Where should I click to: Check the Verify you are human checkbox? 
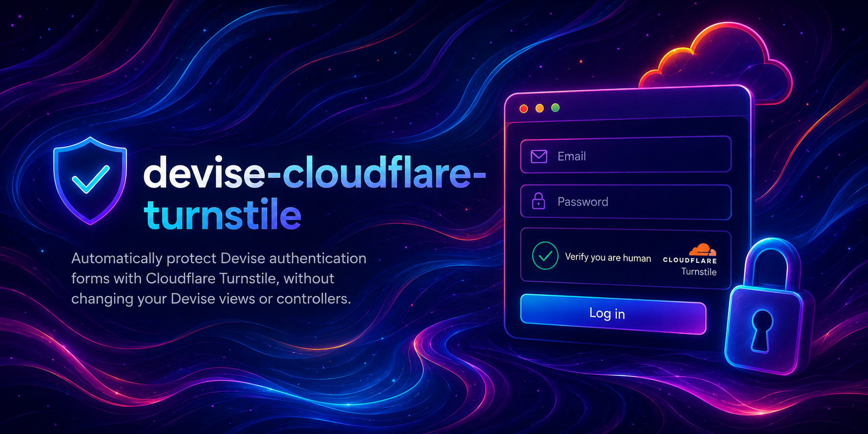[x=545, y=255]
